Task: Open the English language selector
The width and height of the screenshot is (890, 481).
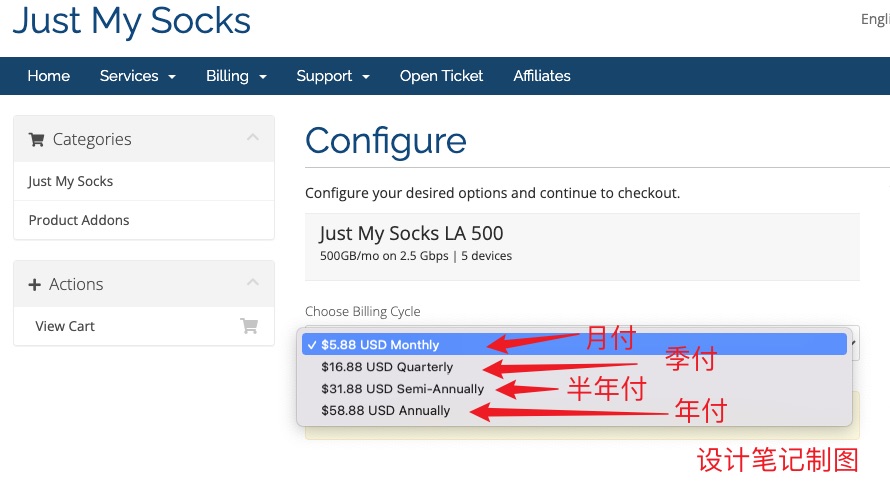Action: click(874, 20)
